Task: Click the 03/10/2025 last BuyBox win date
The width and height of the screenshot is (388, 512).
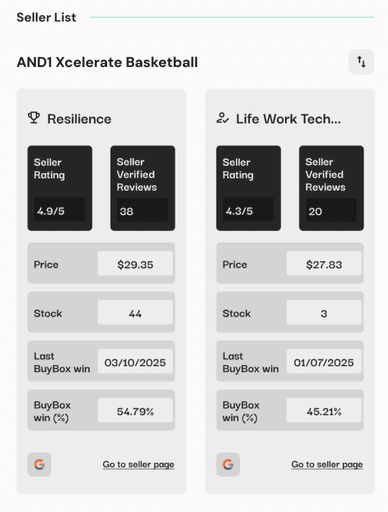Action: click(135, 361)
